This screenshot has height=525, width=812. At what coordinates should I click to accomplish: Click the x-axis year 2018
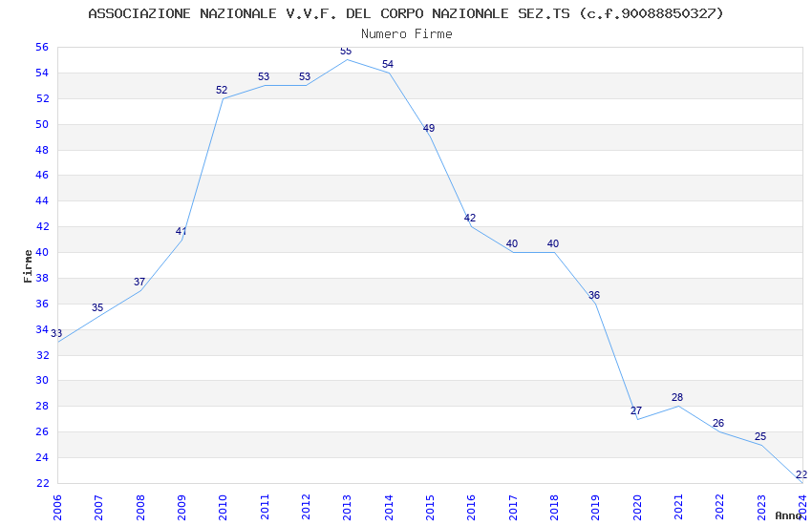tap(554, 508)
